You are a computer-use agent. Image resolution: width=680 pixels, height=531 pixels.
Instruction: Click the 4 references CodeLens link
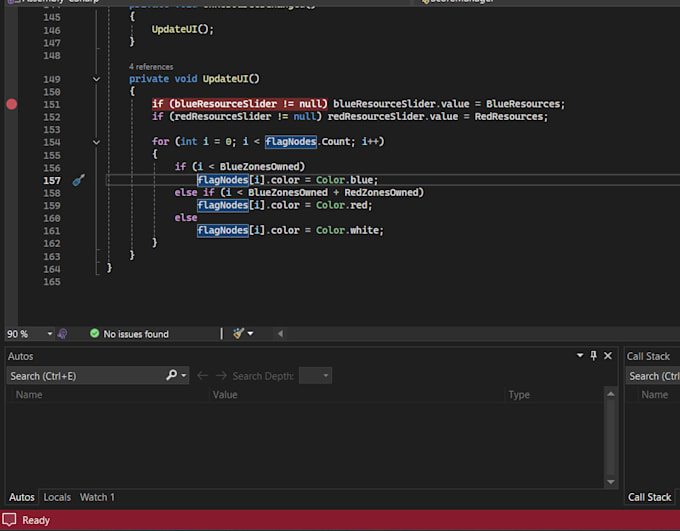point(151,67)
